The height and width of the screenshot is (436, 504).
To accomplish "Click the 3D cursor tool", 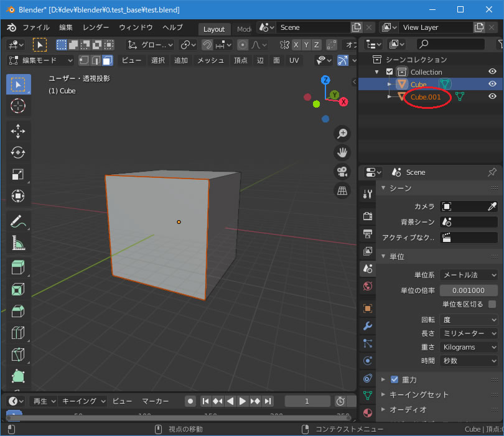I will [x=18, y=106].
